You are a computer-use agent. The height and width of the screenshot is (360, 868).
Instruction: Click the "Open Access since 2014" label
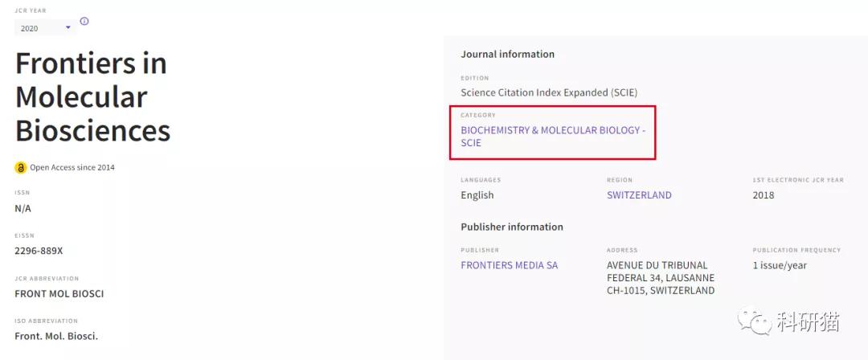coord(72,168)
